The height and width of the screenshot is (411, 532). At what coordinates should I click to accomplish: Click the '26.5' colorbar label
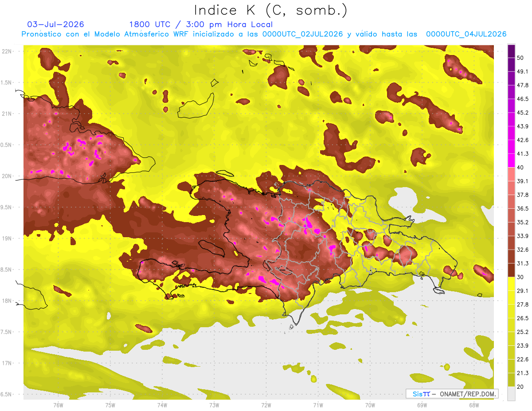point(523,318)
